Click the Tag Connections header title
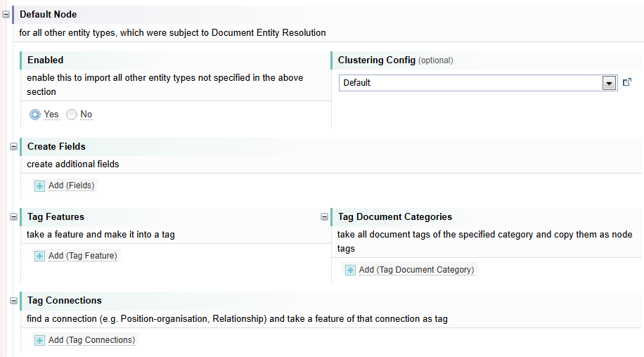 pos(65,301)
